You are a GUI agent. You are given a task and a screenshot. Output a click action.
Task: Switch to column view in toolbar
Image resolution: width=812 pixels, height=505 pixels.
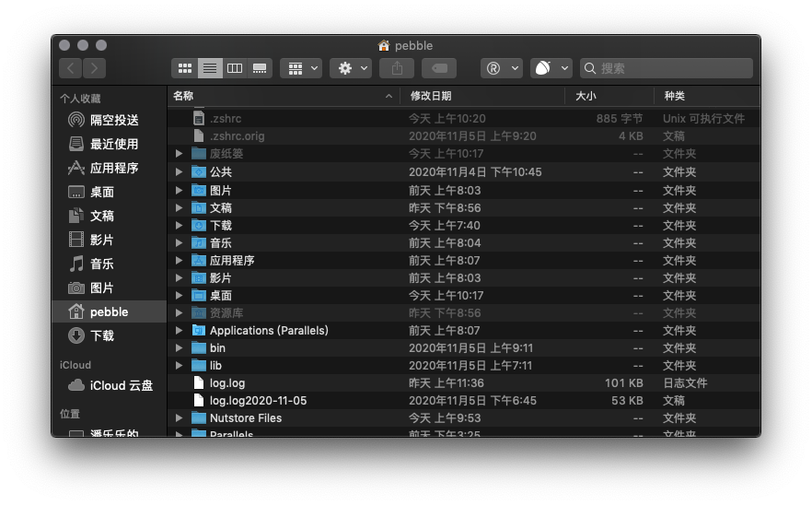click(235, 68)
